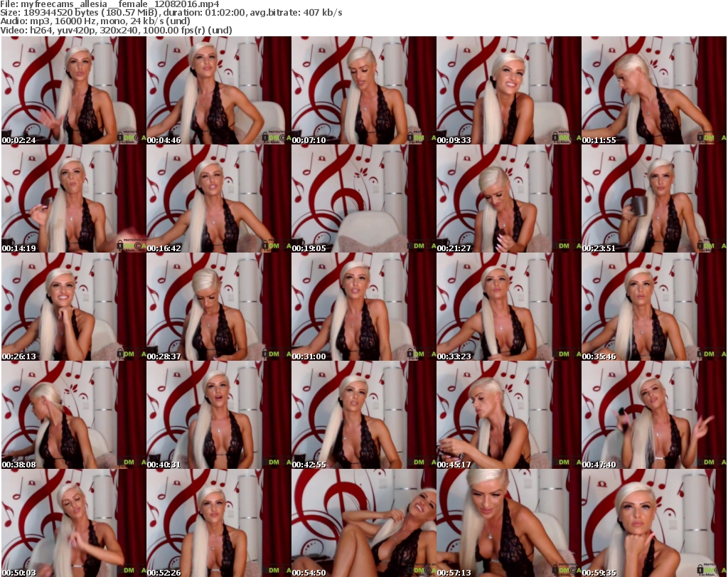Screen dimensions: 728x577
Task: Pick the frame stamped 00:14:19
Action: click(74, 198)
